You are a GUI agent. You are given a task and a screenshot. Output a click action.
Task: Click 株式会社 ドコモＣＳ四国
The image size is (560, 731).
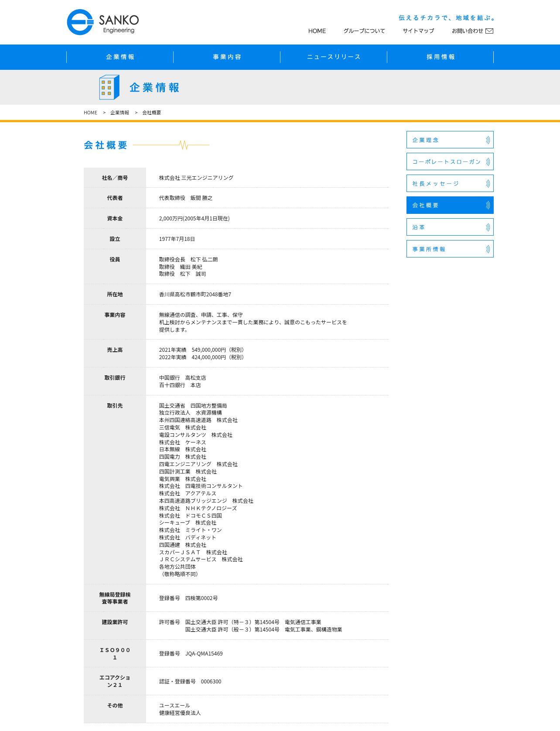pyautogui.click(x=191, y=516)
